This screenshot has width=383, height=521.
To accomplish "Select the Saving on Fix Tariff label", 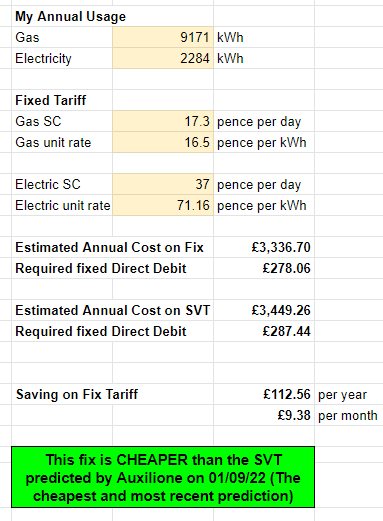I will pyautogui.click(x=77, y=394).
